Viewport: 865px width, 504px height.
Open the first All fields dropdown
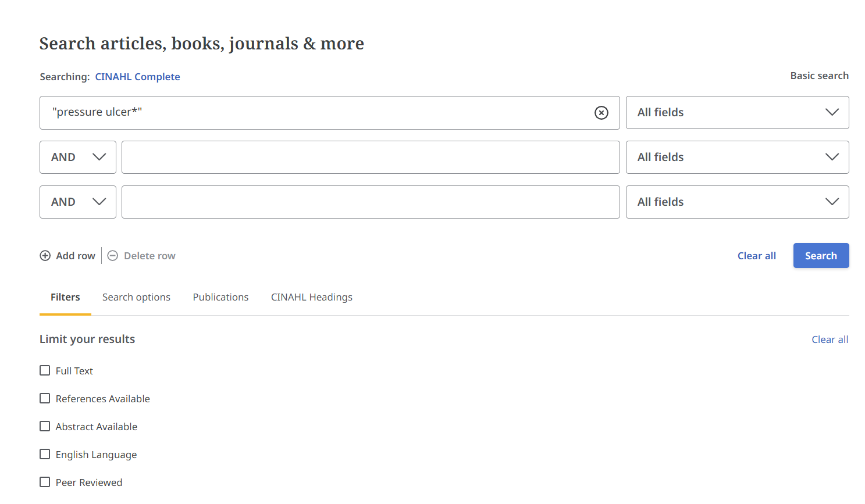pos(736,113)
